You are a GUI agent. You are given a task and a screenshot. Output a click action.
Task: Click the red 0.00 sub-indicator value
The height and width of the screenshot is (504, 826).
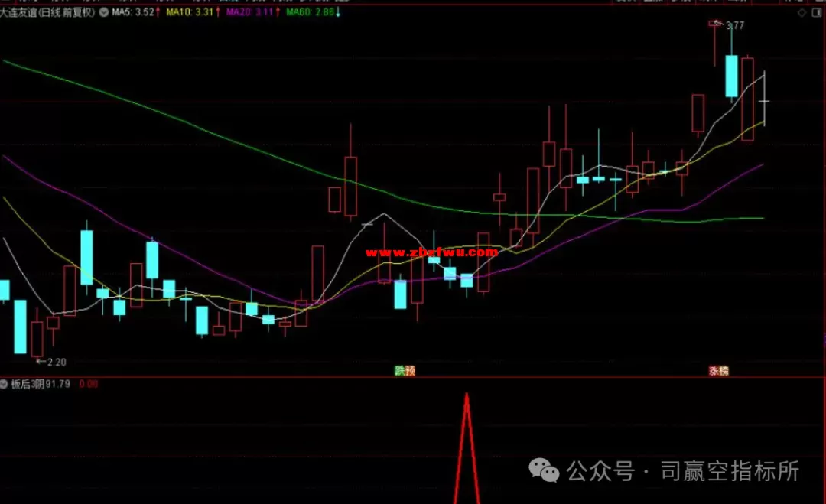click(x=89, y=385)
